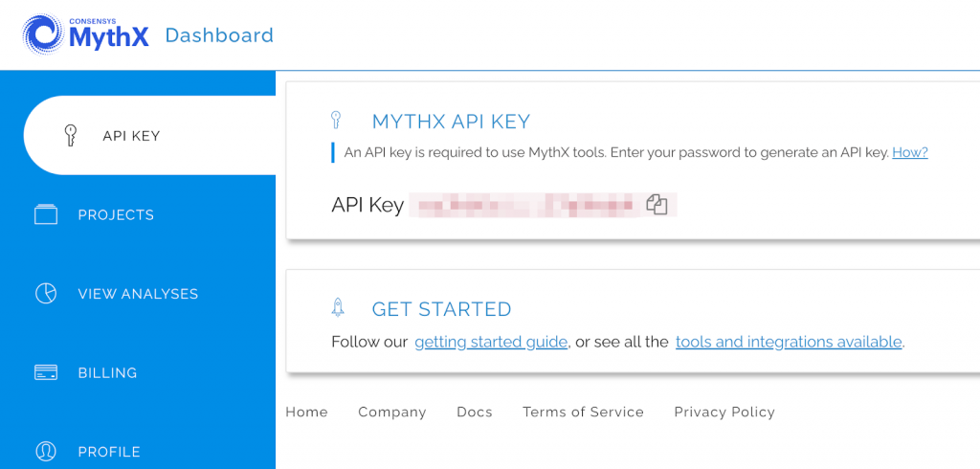Click the blurred API key value

[x=526, y=205]
